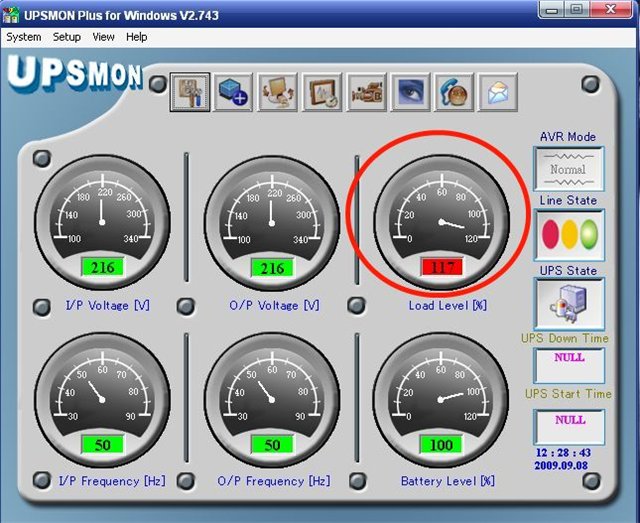Minimize the UPSMON Plus window

point(552,10)
